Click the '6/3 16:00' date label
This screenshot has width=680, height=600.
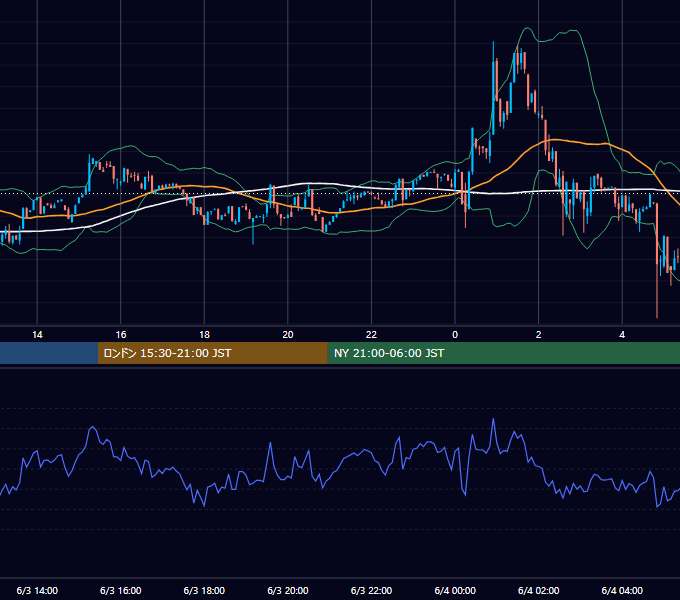click(121, 590)
